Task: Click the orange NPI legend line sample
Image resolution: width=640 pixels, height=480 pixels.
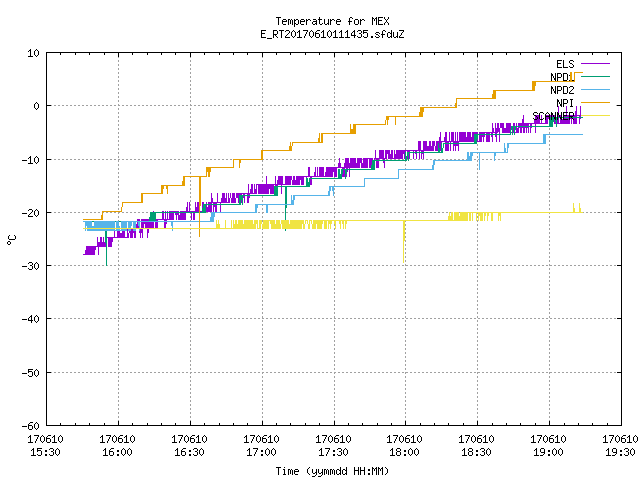Action: 595,102
